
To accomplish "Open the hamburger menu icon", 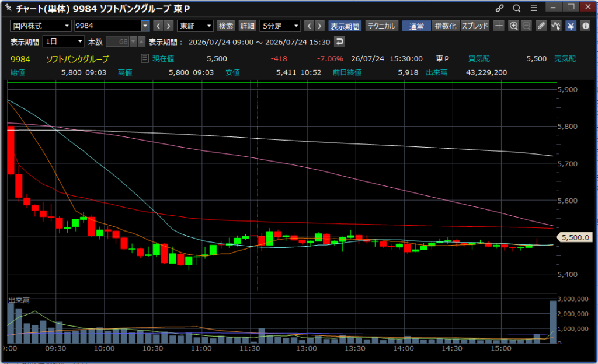I will (534, 8).
